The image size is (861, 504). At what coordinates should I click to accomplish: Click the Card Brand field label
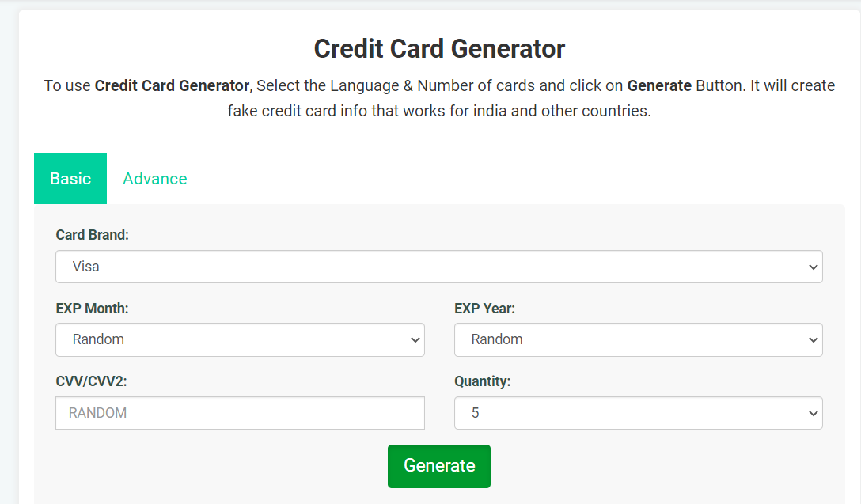[93, 235]
